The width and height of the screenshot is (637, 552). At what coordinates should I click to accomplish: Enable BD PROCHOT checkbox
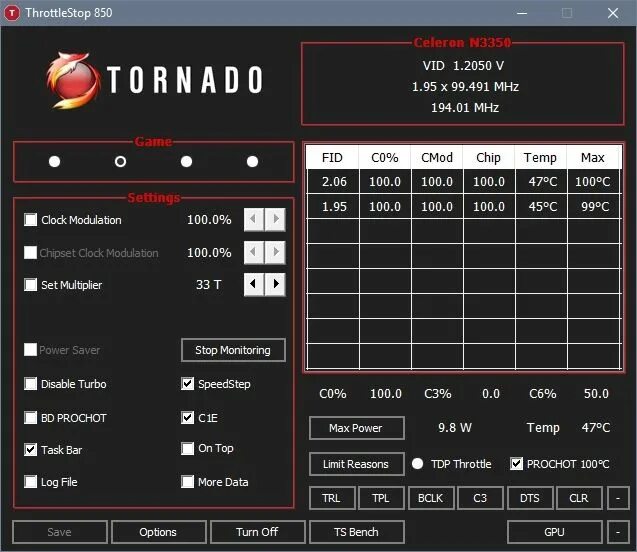(x=30, y=418)
